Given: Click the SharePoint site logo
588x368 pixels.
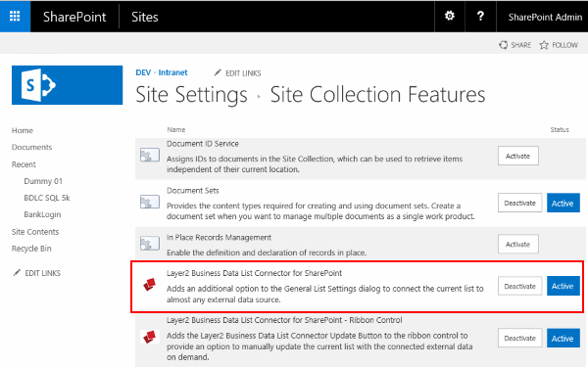Looking at the screenshot, I should (x=67, y=85).
